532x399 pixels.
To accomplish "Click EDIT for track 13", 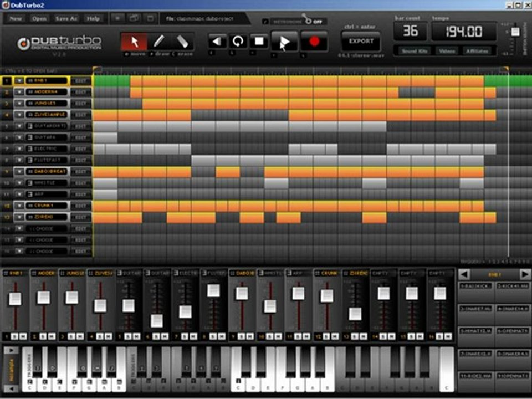I will [81, 217].
